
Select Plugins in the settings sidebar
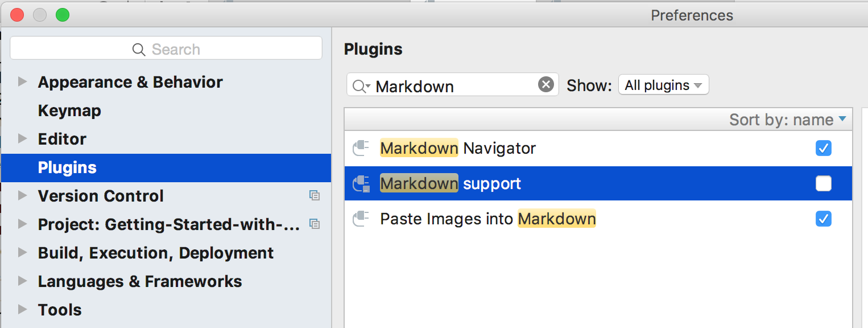coord(67,167)
